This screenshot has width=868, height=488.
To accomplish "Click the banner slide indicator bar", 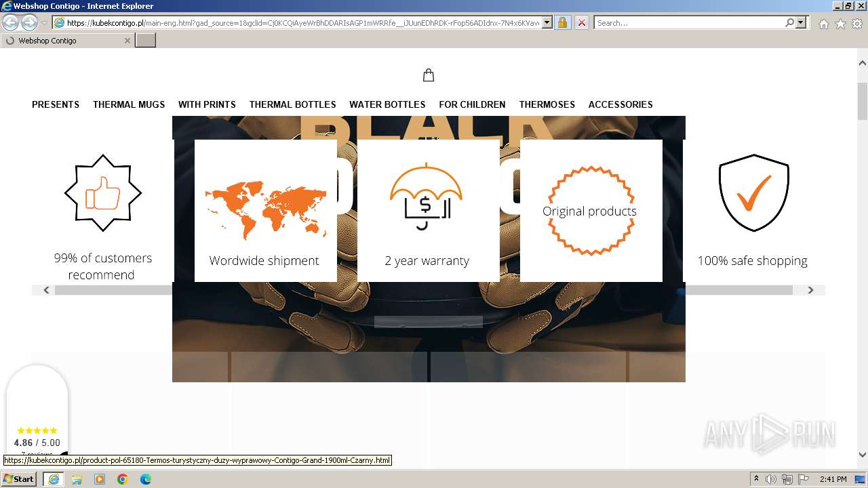I will point(428,322).
